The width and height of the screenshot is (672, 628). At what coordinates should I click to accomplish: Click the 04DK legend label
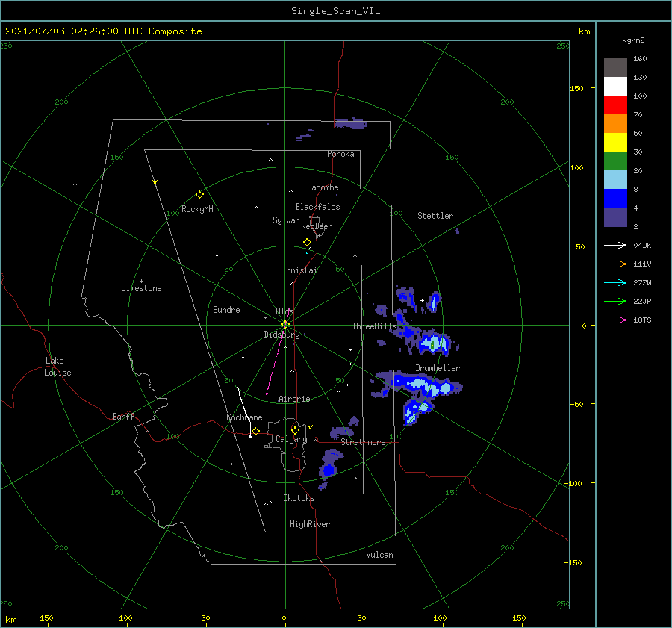642,245
